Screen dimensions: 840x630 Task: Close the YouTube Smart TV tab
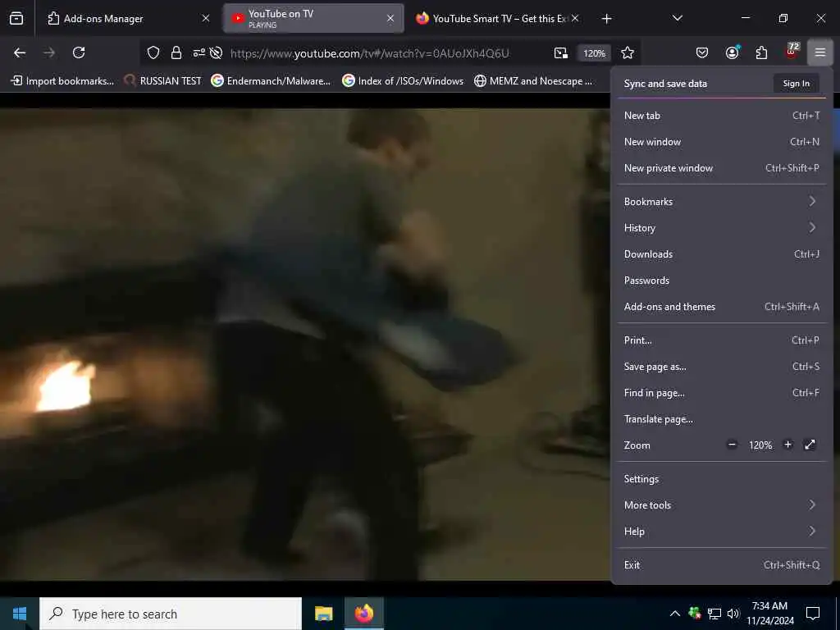[575, 18]
